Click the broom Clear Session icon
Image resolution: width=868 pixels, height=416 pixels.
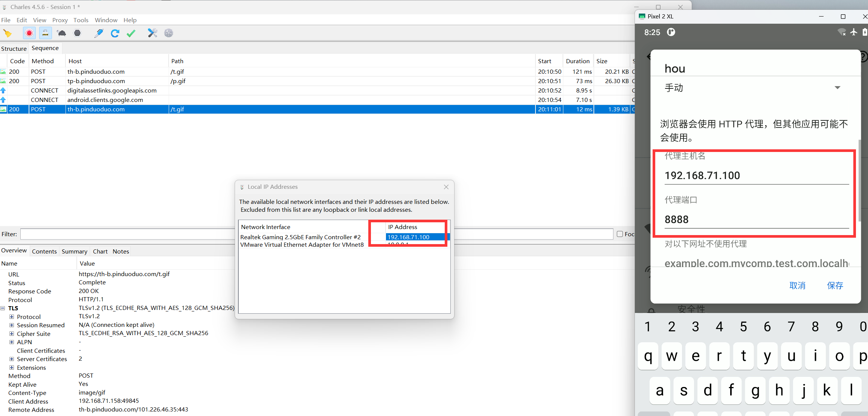tap(8, 33)
